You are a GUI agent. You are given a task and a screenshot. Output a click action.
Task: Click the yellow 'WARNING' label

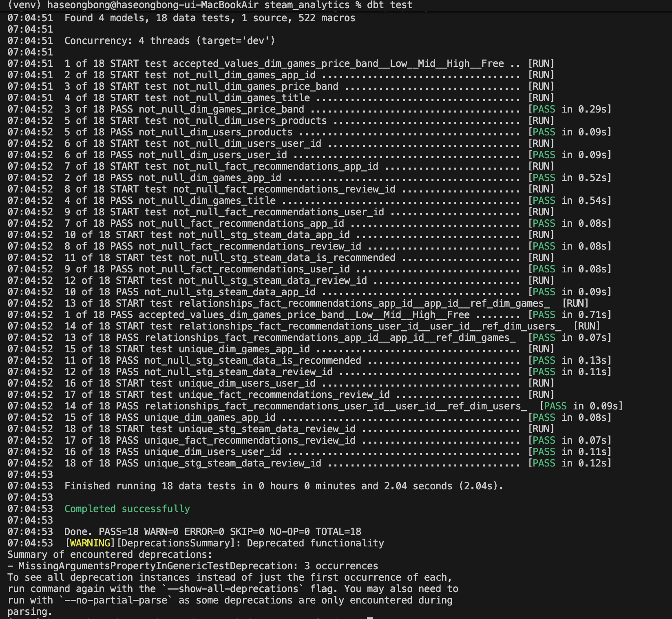[x=90, y=543]
